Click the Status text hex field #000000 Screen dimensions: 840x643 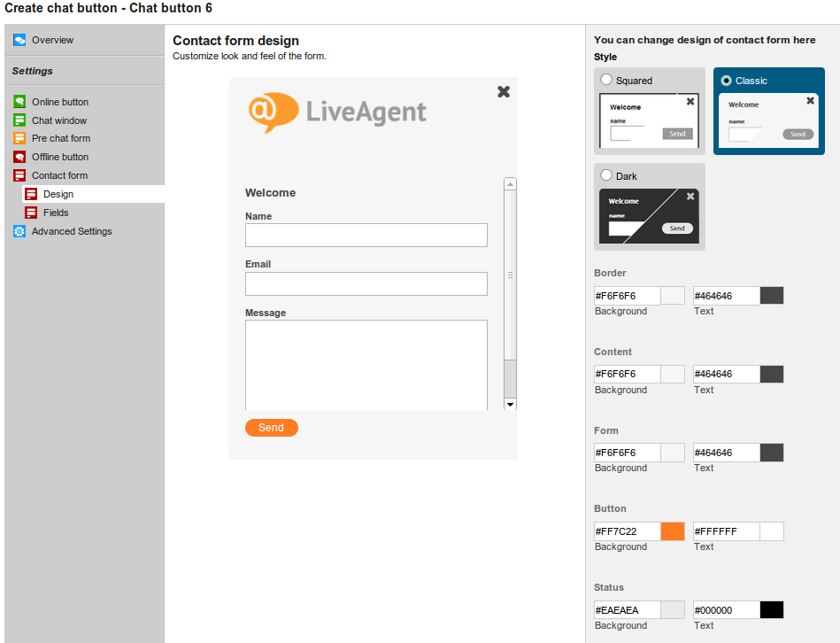727,609
